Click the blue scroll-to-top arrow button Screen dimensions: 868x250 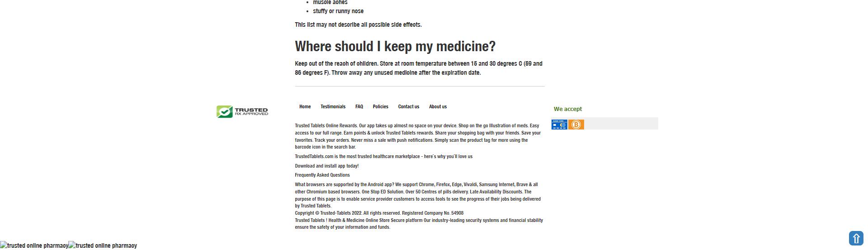856,238
